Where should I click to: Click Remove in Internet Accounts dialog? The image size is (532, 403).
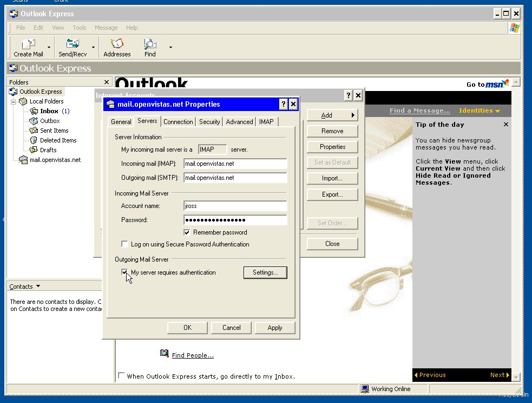coord(332,131)
